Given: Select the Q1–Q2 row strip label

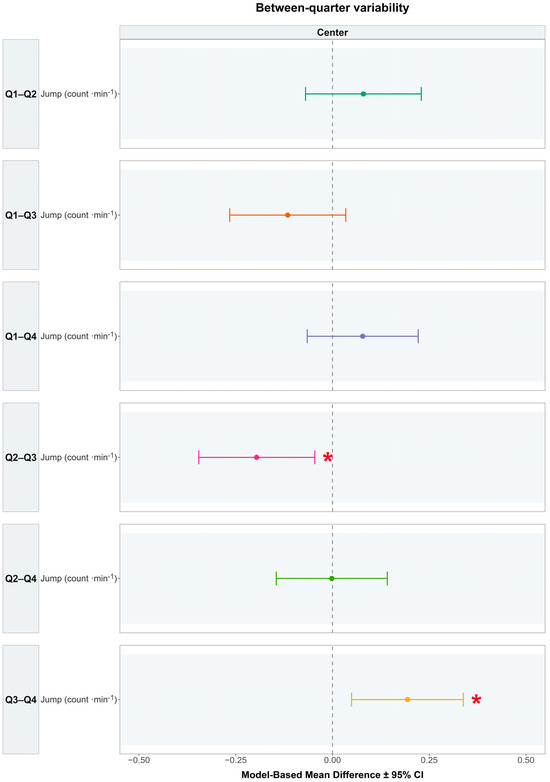Looking at the screenshot, I should (x=21, y=94).
